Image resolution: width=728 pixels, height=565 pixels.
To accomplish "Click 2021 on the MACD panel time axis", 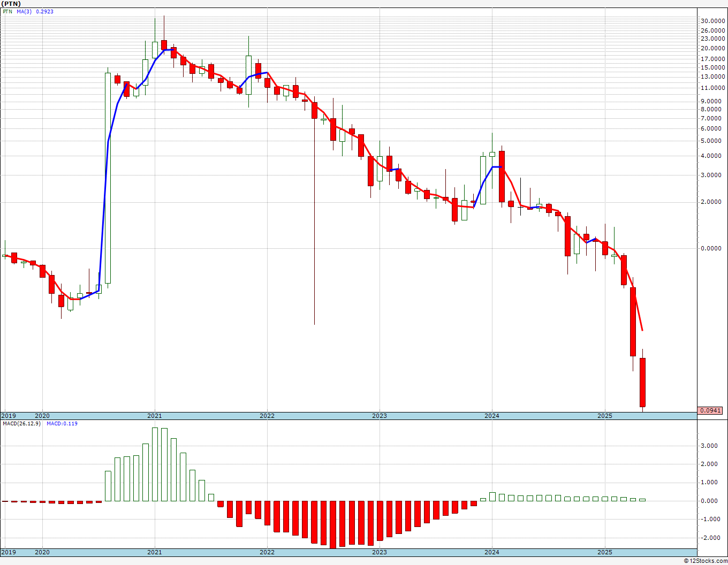I will click(154, 552).
